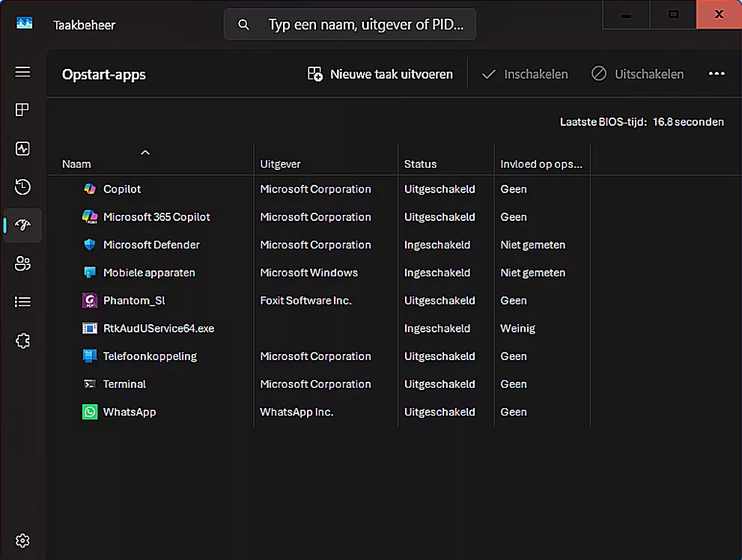This screenshot has height=560, width=742.
Task: Click Nieuwe taak uitvoeren button
Action: coord(380,74)
